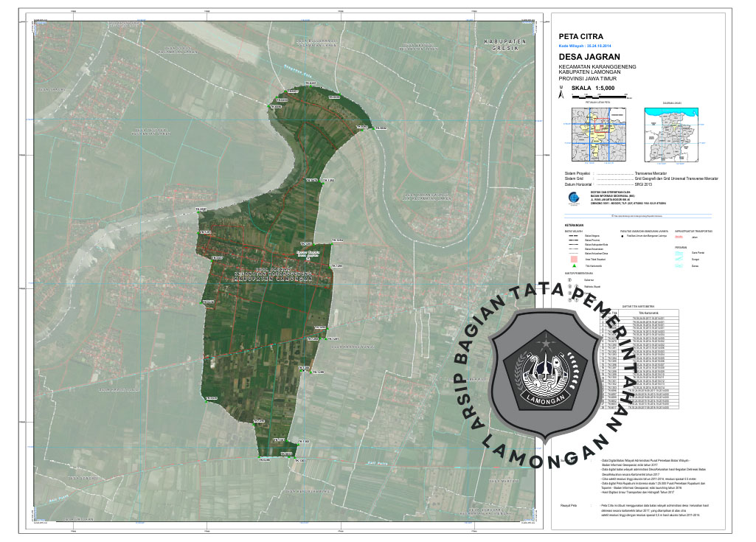Viewport: 756px width, 542px height.
Task: Click the Petunjuk Letak Peta index map
Action: point(597,136)
